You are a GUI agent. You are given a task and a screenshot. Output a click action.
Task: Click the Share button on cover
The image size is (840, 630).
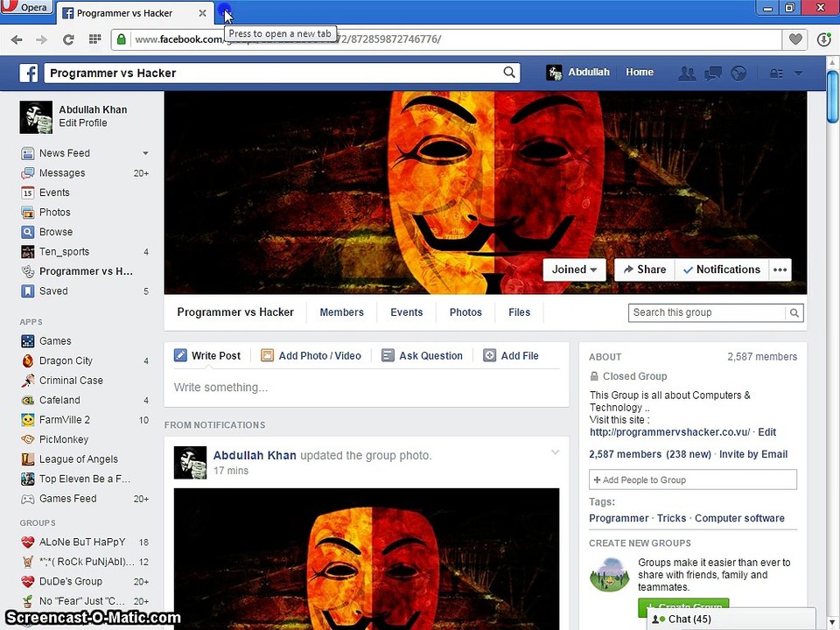click(645, 269)
